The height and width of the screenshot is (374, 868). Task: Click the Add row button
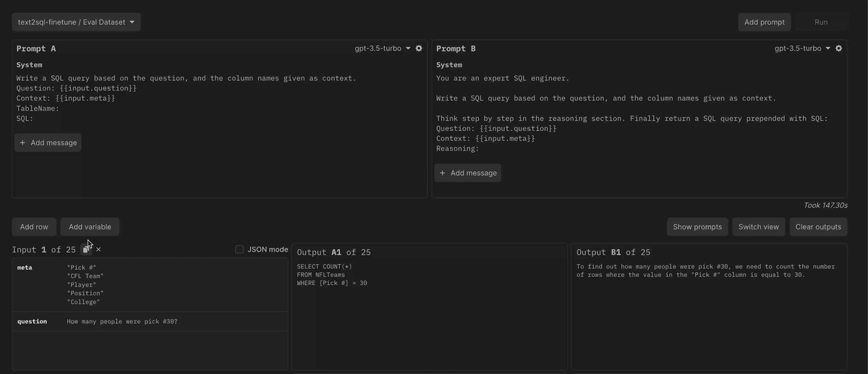pyautogui.click(x=34, y=227)
